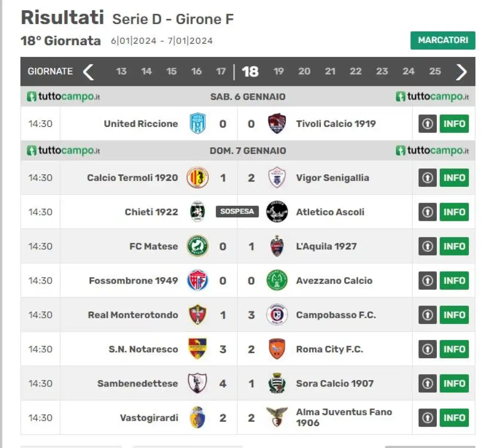Image resolution: width=482 pixels, height=448 pixels.
Task: Jump to giornata 25
Action: pyautogui.click(x=435, y=71)
